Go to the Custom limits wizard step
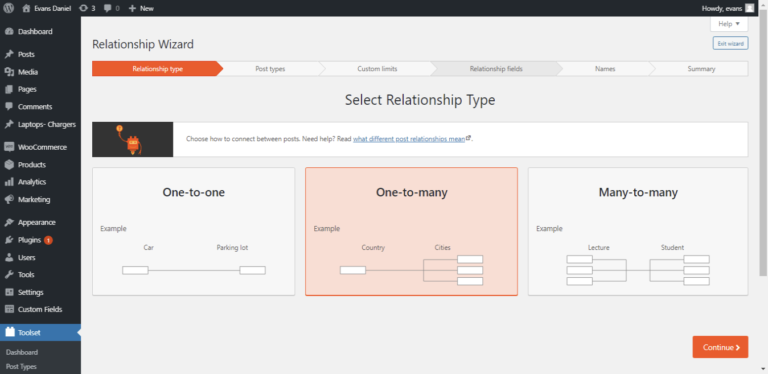This screenshot has width=768, height=374. tap(377, 69)
